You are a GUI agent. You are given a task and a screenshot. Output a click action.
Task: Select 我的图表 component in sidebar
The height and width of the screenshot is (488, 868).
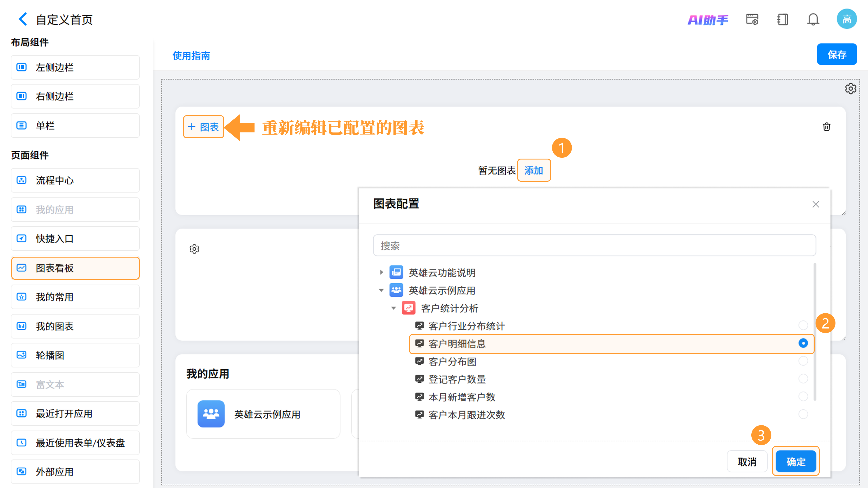click(x=75, y=326)
